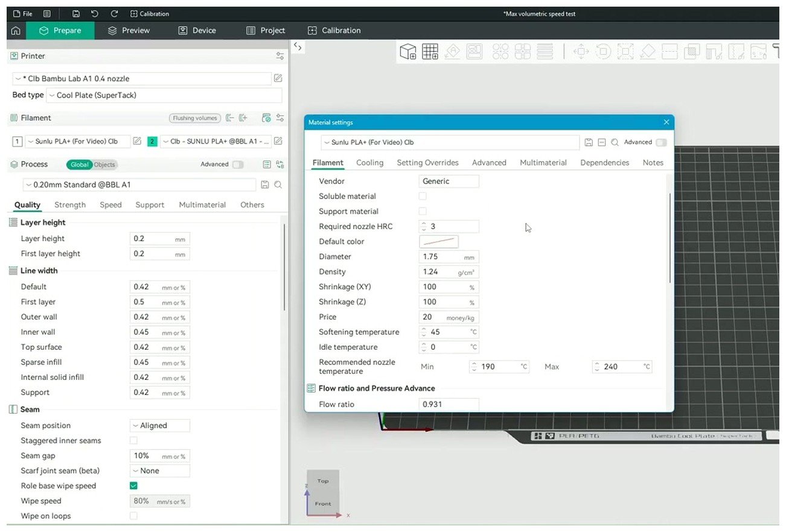Image resolution: width=786 pixels, height=532 pixels.
Task: Open the material preset dropdown in dialog
Action: (x=450, y=142)
